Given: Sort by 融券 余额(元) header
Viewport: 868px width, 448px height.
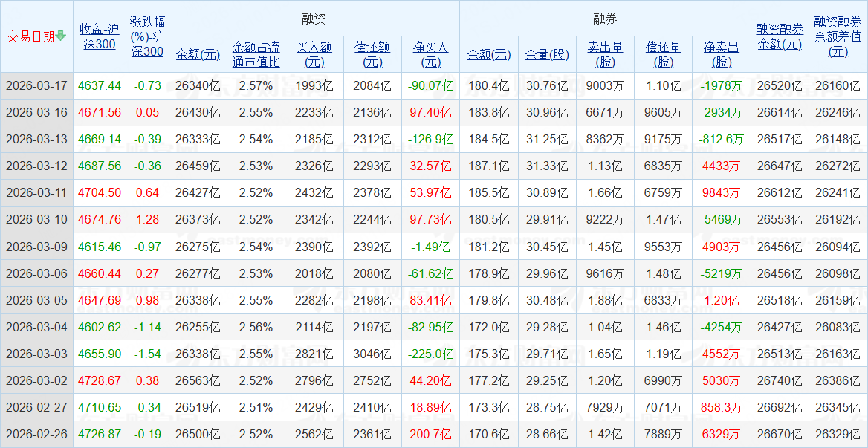Looking at the screenshot, I should [489, 55].
